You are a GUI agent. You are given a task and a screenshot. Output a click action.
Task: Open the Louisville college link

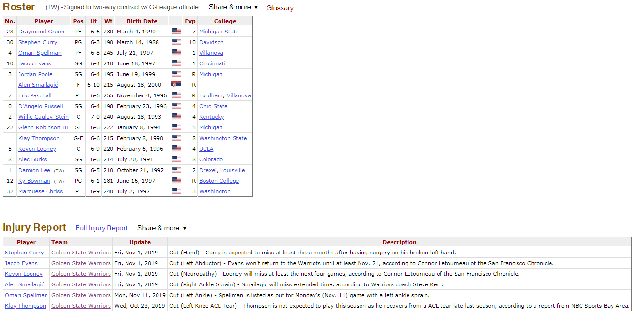233,170
